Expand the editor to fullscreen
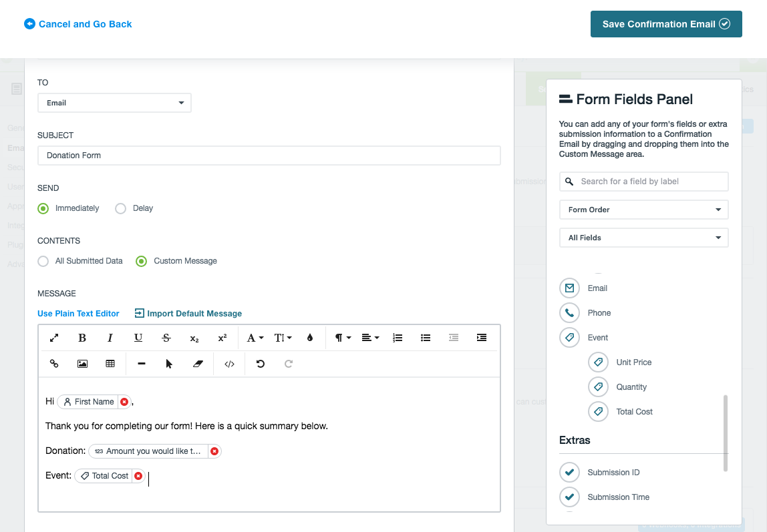 tap(55, 338)
